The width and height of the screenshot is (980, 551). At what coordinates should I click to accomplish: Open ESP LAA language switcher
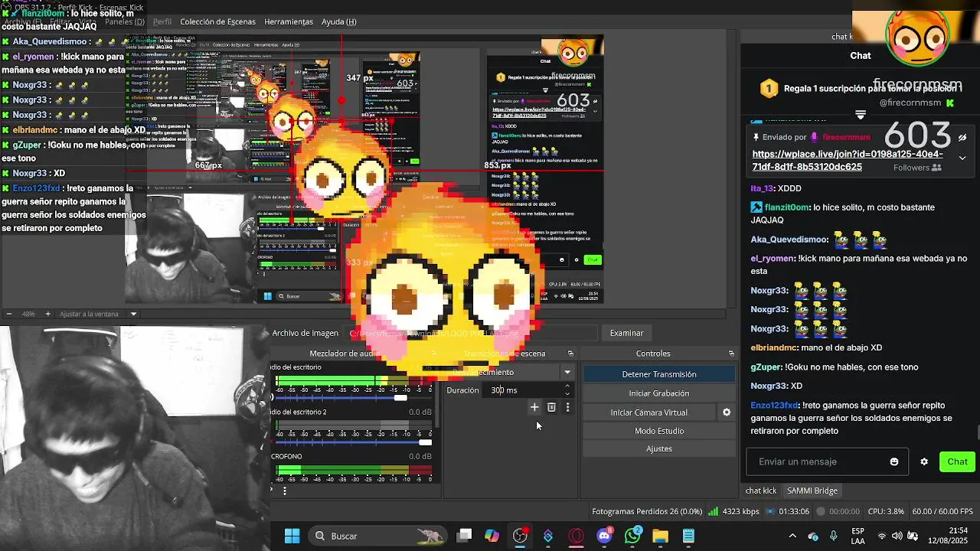(x=858, y=536)
